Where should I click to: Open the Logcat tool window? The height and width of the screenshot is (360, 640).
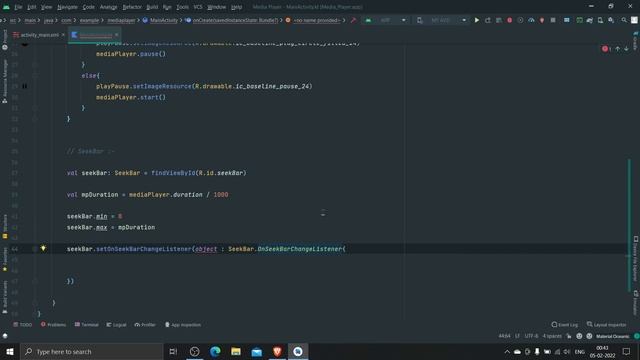[117, 325]
